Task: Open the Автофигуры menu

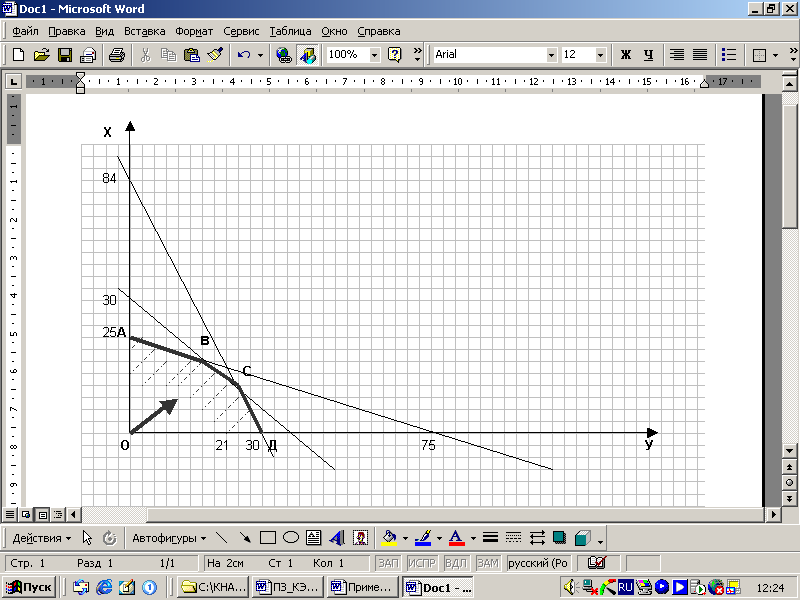Action: coord(169,538)
